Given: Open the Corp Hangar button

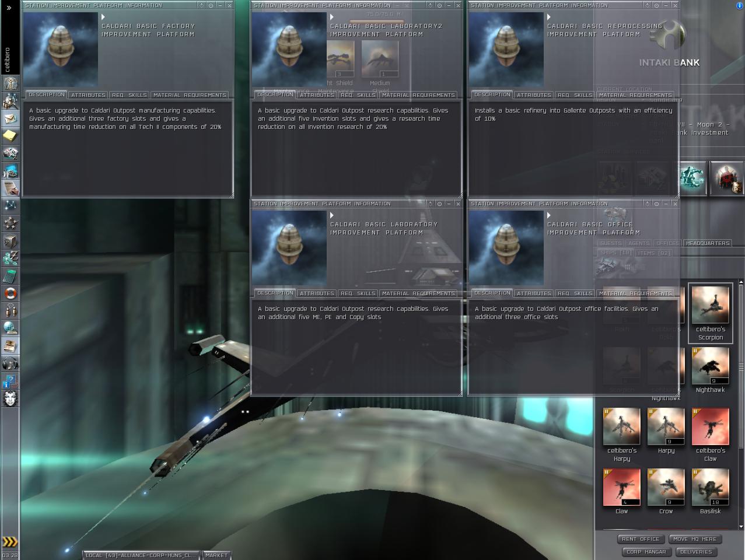Looking at the screenshot, I should coord(646,552).
